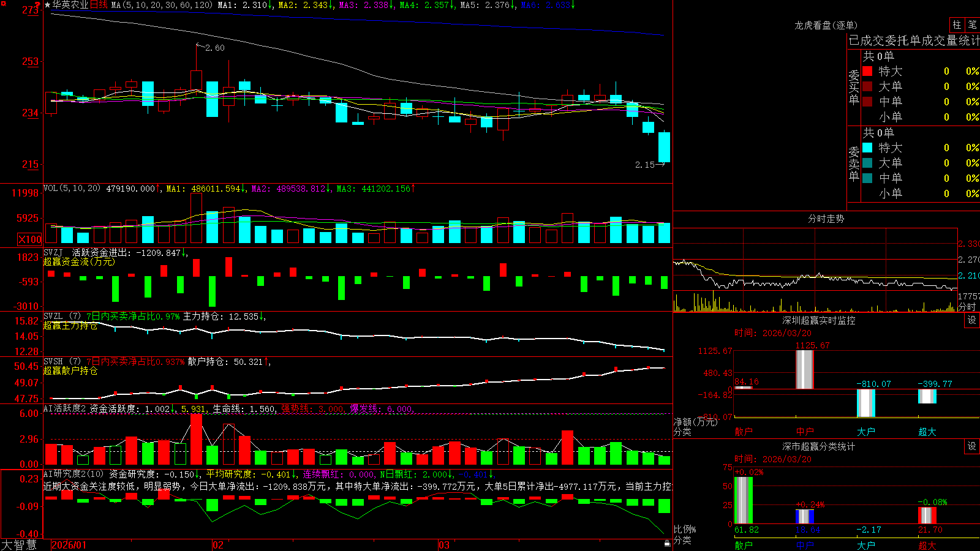Screen dimensions: 980x551
Task: Click the 02 month marker on the time axis
Action: [x=217, y=545]
